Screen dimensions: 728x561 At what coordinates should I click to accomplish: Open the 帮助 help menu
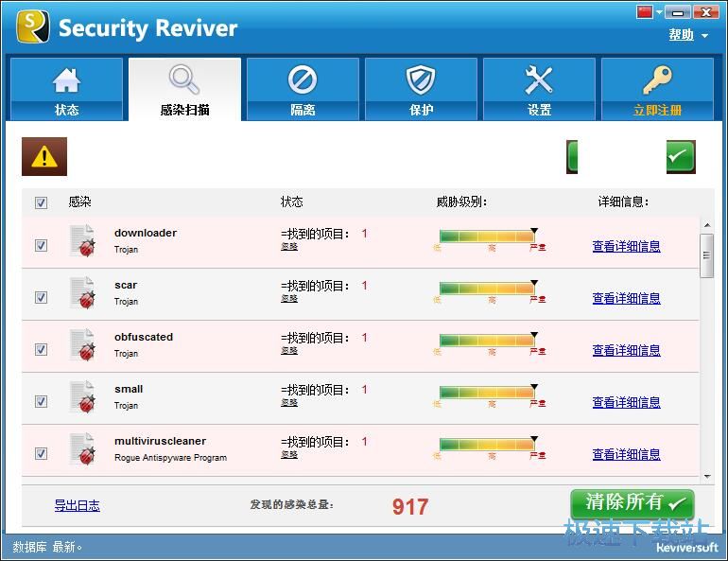pos(681,35)
